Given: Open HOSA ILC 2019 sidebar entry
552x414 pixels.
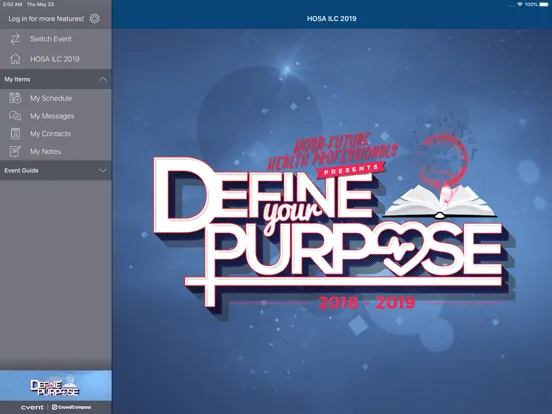Looking at the screenshot, I should [x=56, y=59].
